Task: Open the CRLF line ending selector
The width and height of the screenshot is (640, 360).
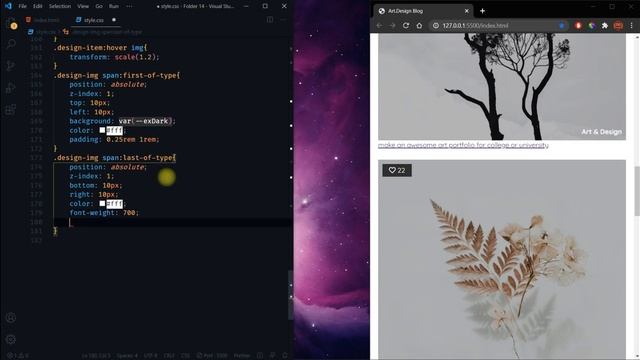Action: [169, 356]
